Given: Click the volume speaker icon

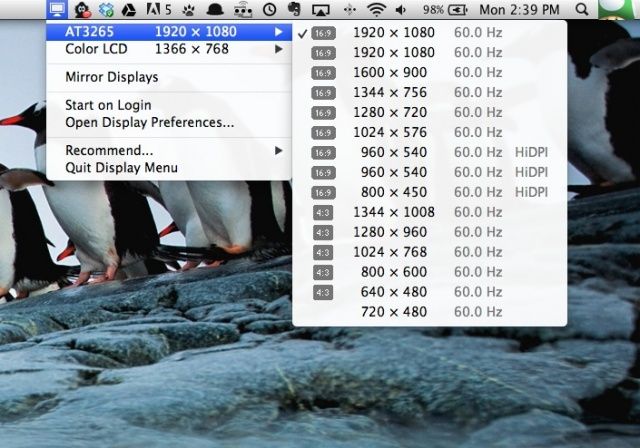Looking at the screenshot, I should tap(402, 10).
